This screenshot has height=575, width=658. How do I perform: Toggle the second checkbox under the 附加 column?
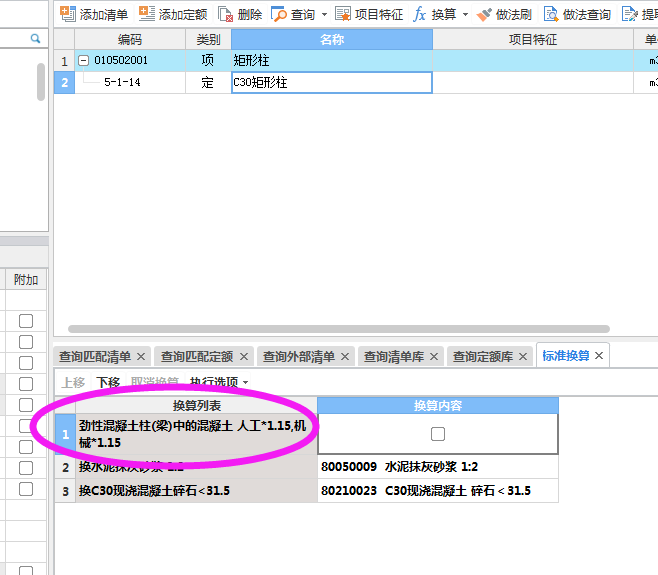[26, 342]
